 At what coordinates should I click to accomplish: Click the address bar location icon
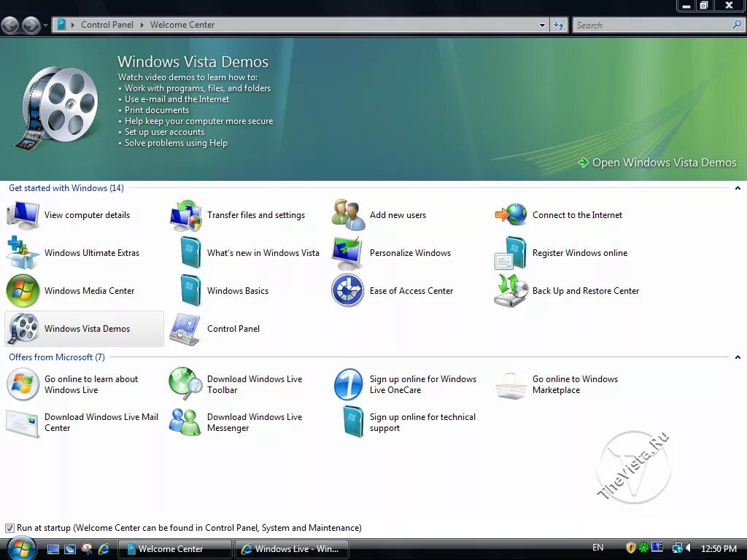click(x=61, y=25)
